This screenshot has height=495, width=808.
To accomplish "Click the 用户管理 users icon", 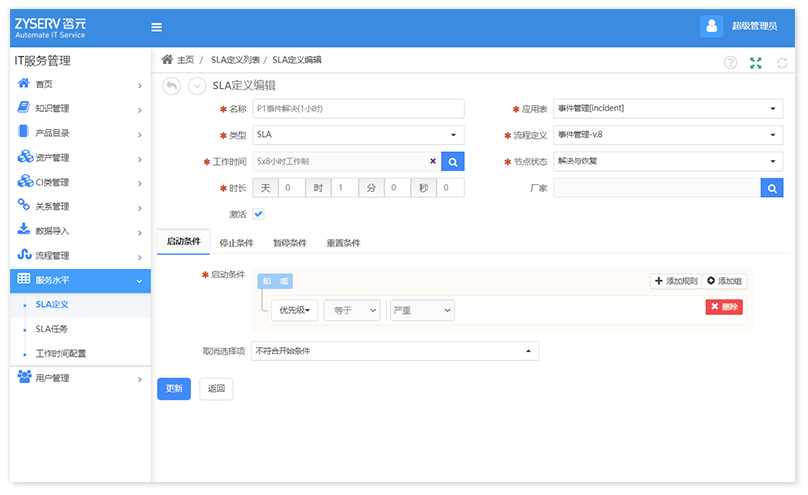I will (24, 377).
